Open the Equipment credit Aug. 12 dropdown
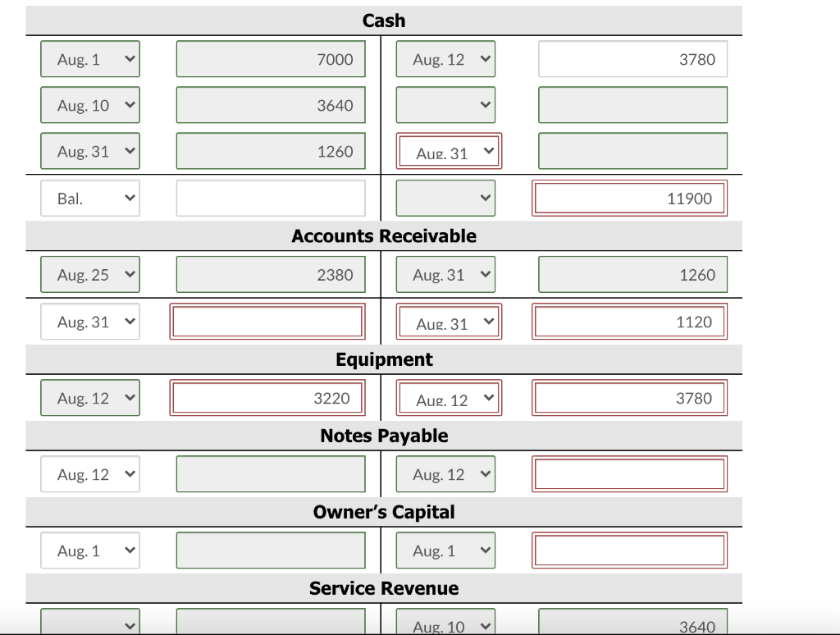 coord(449,398)
